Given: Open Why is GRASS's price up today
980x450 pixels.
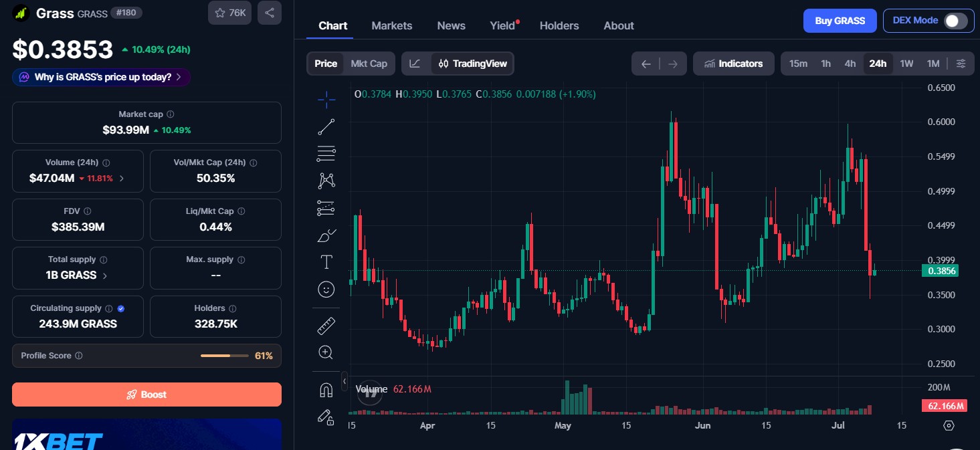Looking at the screenshot, I should (102, 77).
